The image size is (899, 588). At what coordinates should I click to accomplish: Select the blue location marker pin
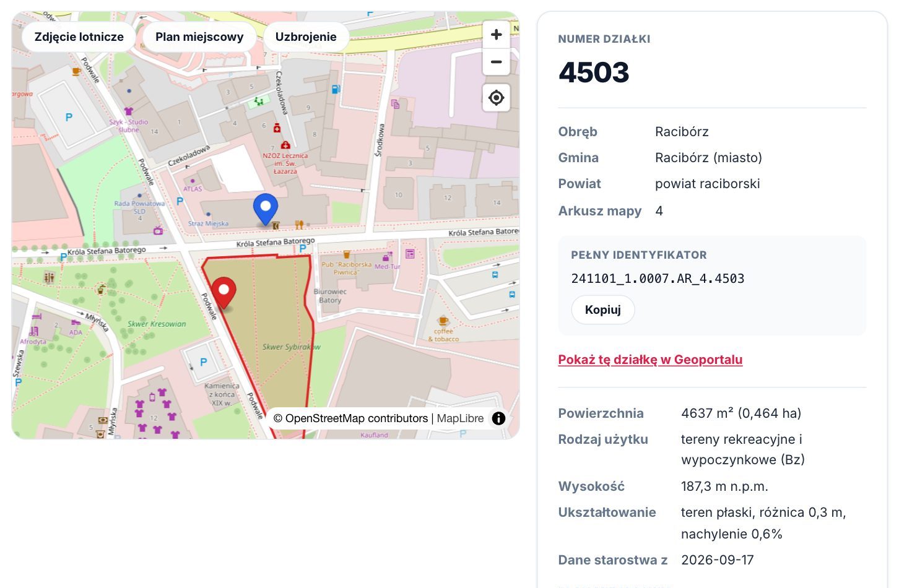tap(266, 209)
